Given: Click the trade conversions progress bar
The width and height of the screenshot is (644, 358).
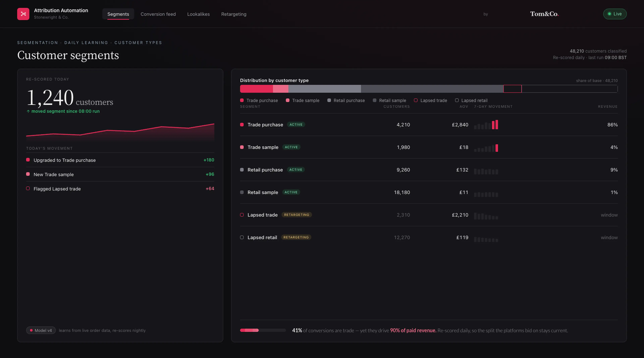Looking at the screenshot, I should [263, 330].
